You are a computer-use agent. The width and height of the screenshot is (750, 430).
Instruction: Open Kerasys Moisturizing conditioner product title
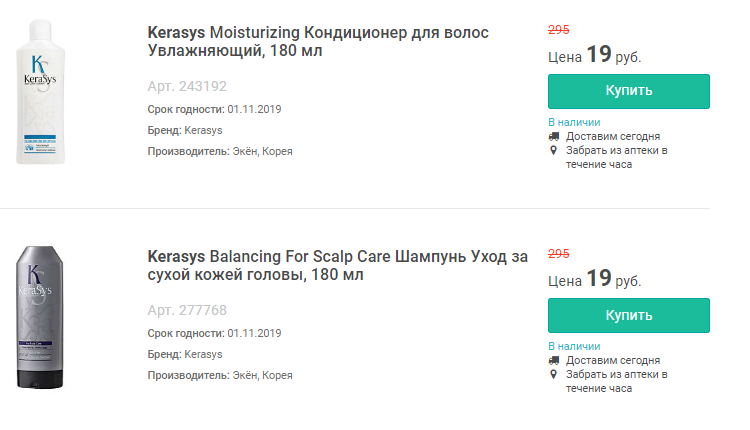point(318,42)
